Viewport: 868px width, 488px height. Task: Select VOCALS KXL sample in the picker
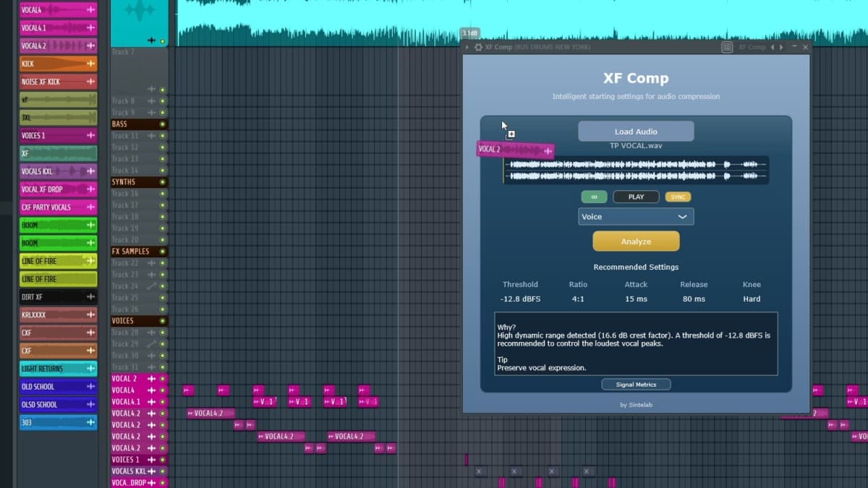58,171
